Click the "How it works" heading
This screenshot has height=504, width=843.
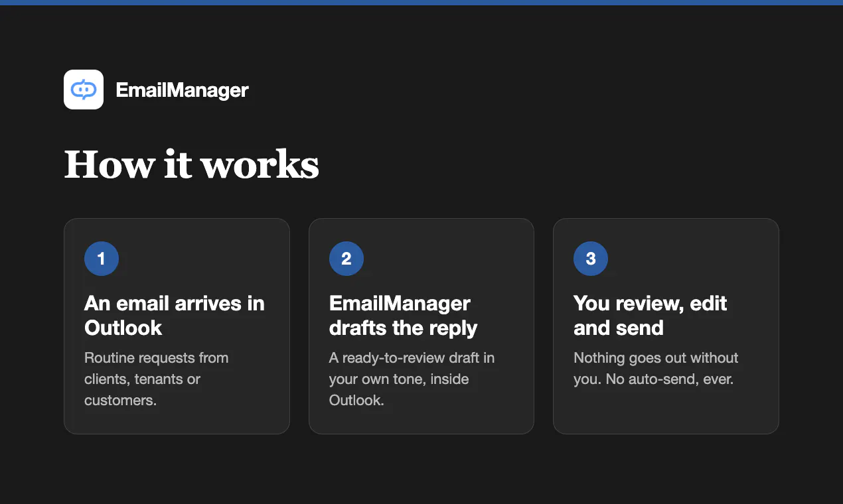191,164
